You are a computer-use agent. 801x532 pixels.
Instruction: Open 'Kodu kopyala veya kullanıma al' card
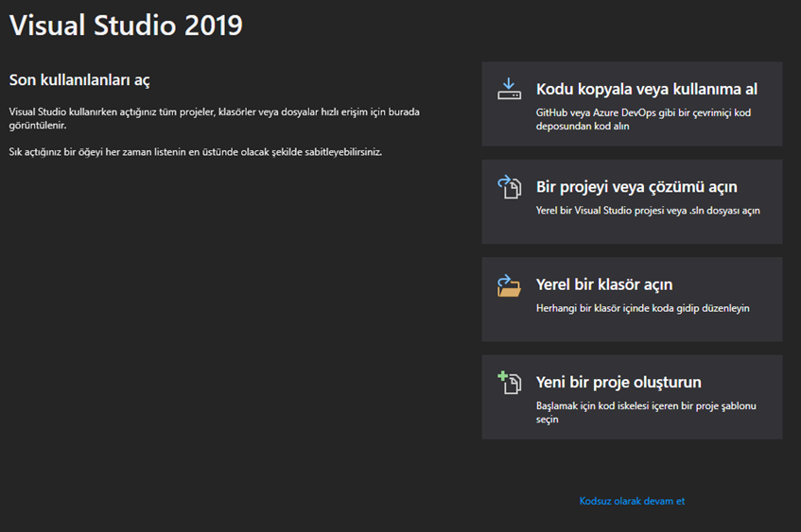632,104
